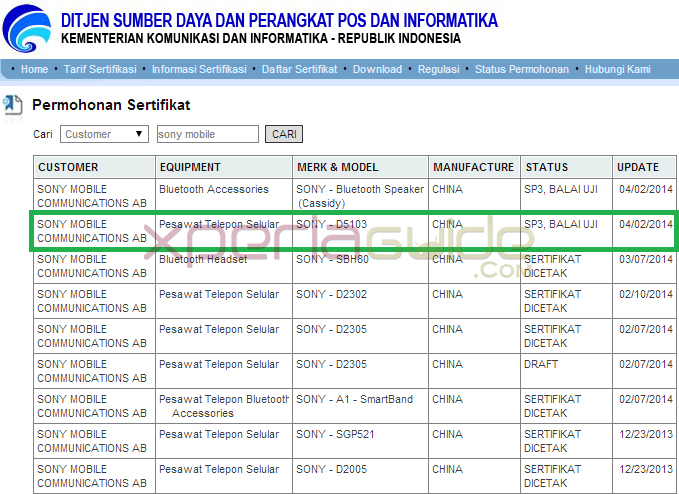Open Hubungi Kami contact link
This screenshot has width=679, height=494.
tap(618, 69)
